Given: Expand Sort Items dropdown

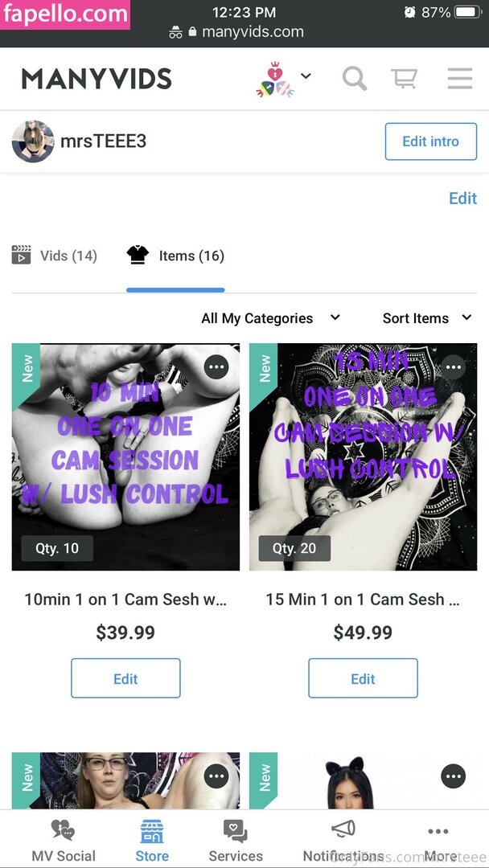Looking at the screenshot, I should [427, 318].
